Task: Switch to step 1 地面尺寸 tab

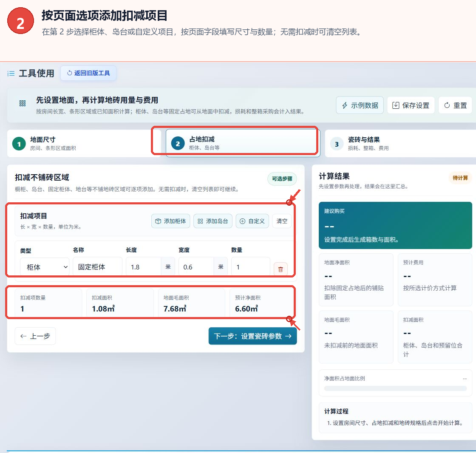Action: (84, 143)
